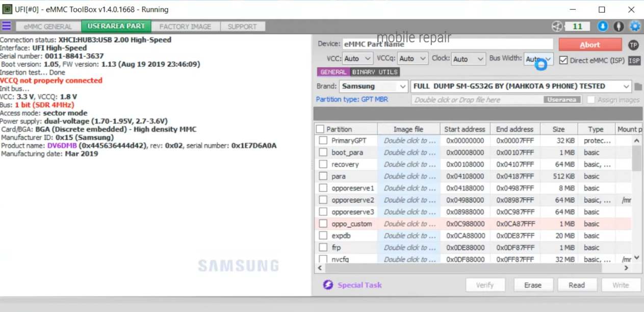Image resolution: width=644 pixels, height=312 pixels.
Task: Maximize the eMMC ToolBox window
Action: coord(602,9)
